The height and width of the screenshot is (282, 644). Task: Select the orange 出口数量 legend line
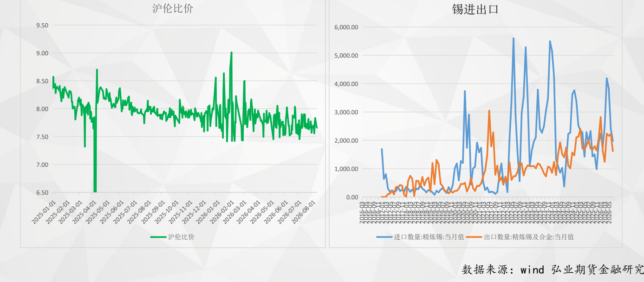pos(474,237)
